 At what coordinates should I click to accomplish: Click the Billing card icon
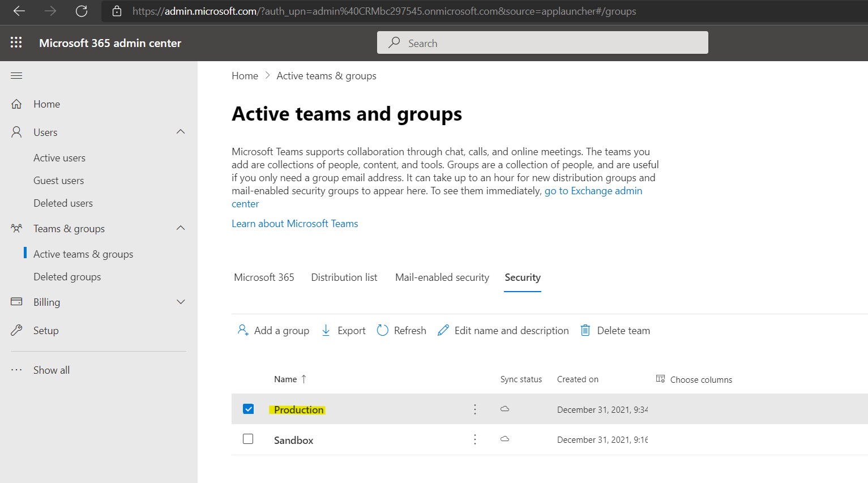[16, 302]
